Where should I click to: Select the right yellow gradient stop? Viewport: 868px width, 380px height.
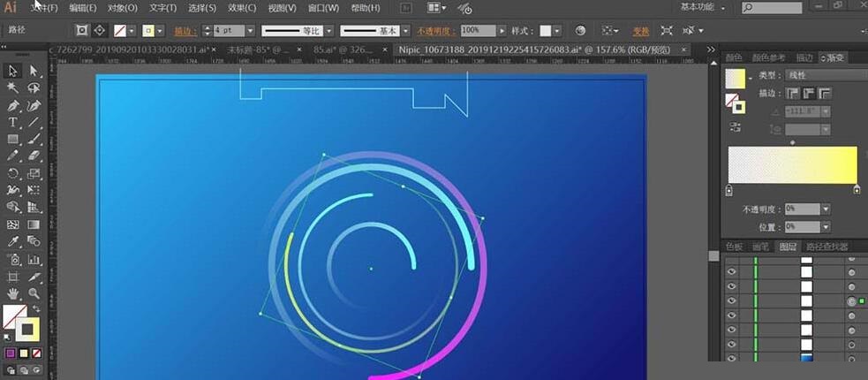(x=857, y=190)
